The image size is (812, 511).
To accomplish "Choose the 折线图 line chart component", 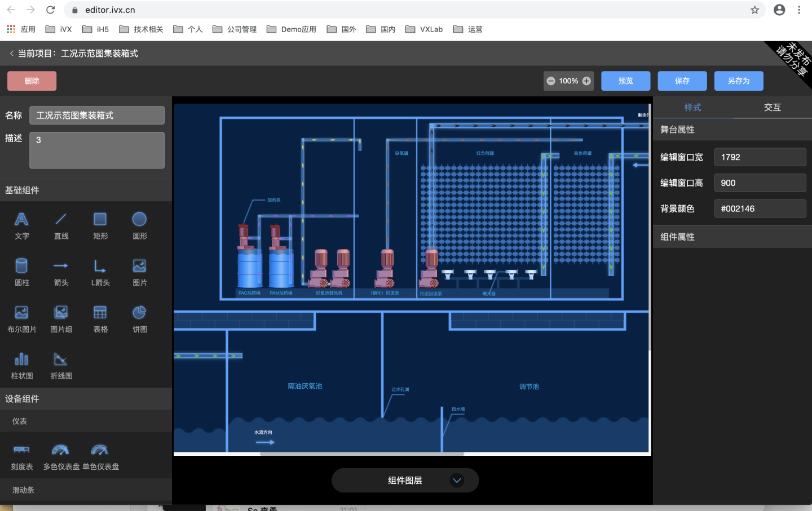I will 61,365.
